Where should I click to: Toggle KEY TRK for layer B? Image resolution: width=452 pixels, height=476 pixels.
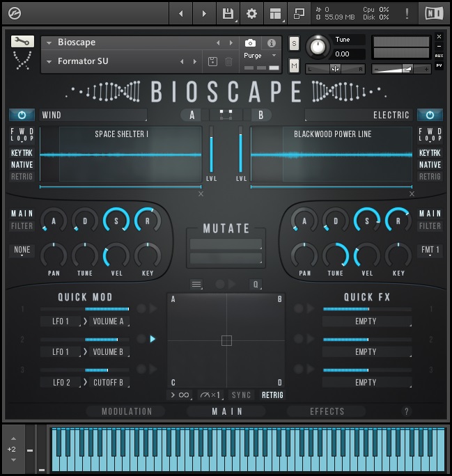pyautogui.click(x=430, y=153)
